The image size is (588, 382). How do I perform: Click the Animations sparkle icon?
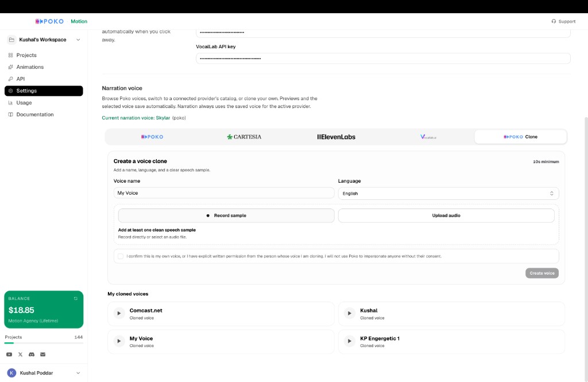click(x=10, y=67)
